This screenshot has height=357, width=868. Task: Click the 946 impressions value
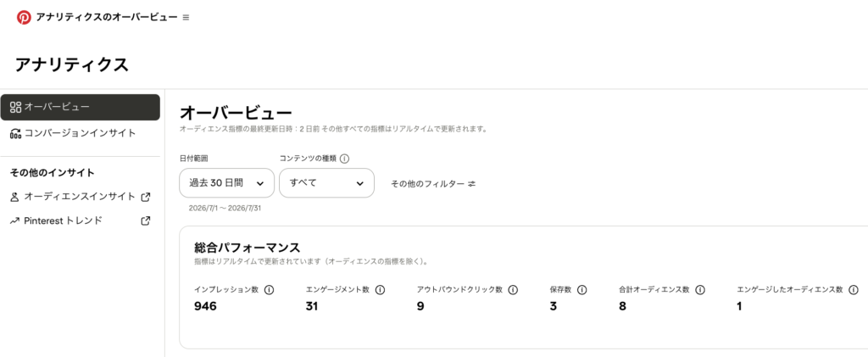[x=205, y=306]
